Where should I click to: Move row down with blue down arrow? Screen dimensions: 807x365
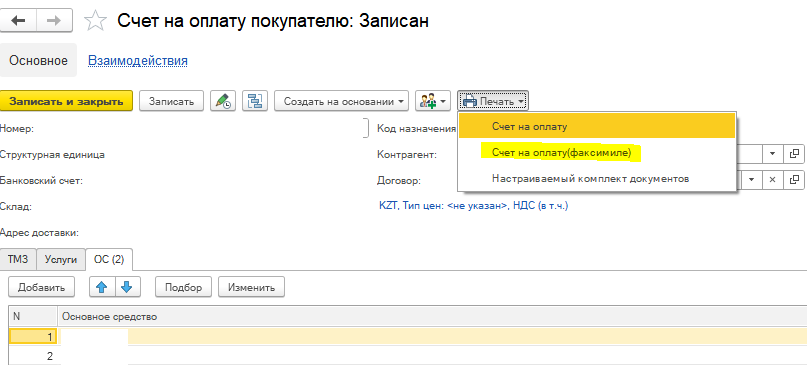[x=127, y=287]
